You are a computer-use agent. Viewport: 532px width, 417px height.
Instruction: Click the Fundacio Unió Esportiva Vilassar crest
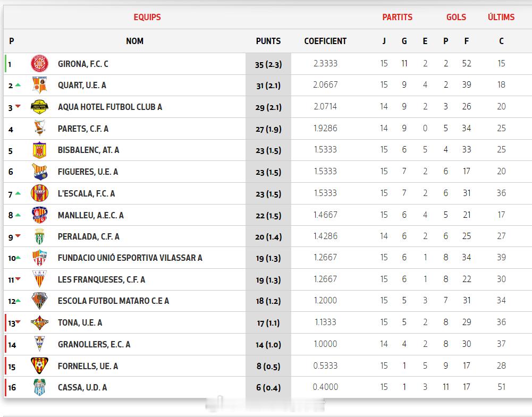39,258
